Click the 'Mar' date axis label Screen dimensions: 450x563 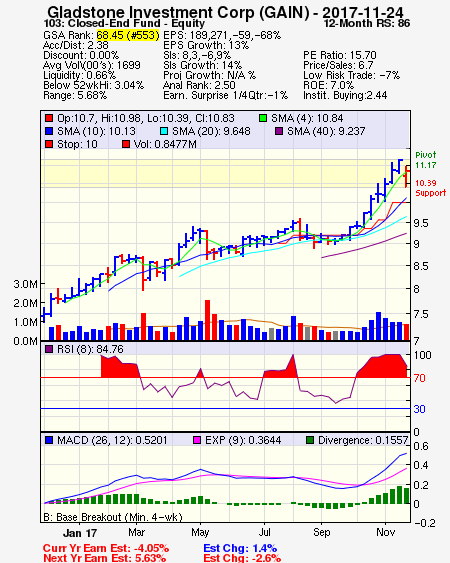tap(136, 532)
